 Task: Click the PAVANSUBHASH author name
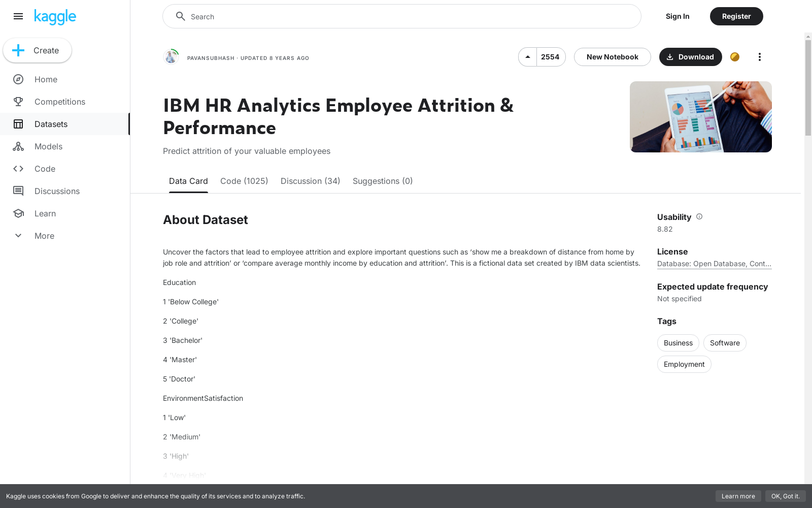[211, 58]
